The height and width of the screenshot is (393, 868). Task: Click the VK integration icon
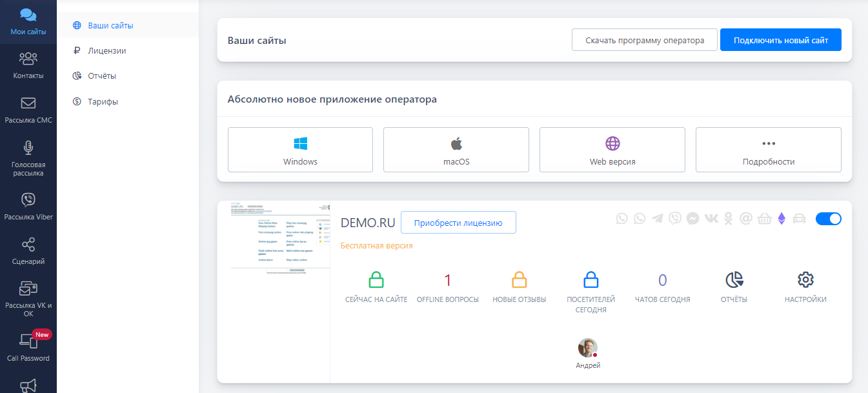(711, 219)
